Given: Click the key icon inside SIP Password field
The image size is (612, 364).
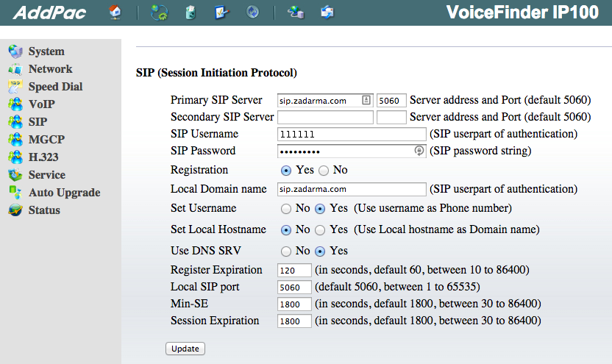Looking at the screenshot, I should 419,151.
